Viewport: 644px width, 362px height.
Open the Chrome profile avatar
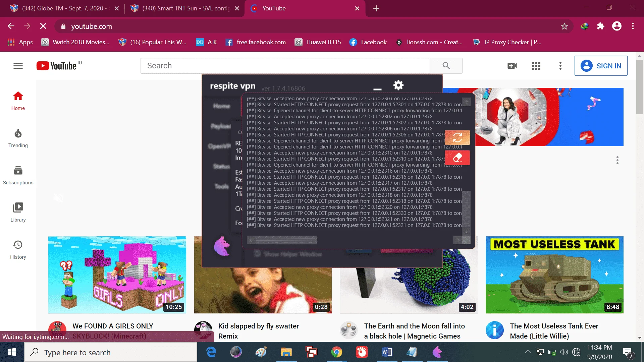tap(617, 26)
